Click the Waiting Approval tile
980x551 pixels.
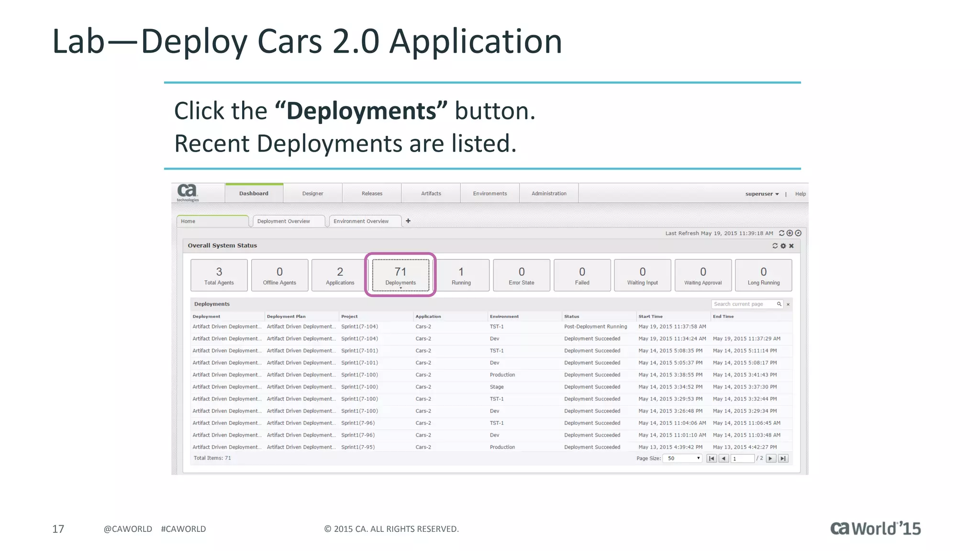[x=703, y=275]
